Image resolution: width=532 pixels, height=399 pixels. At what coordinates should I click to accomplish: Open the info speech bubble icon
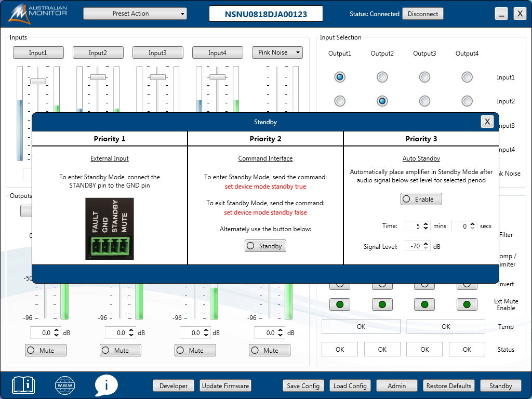106,385
